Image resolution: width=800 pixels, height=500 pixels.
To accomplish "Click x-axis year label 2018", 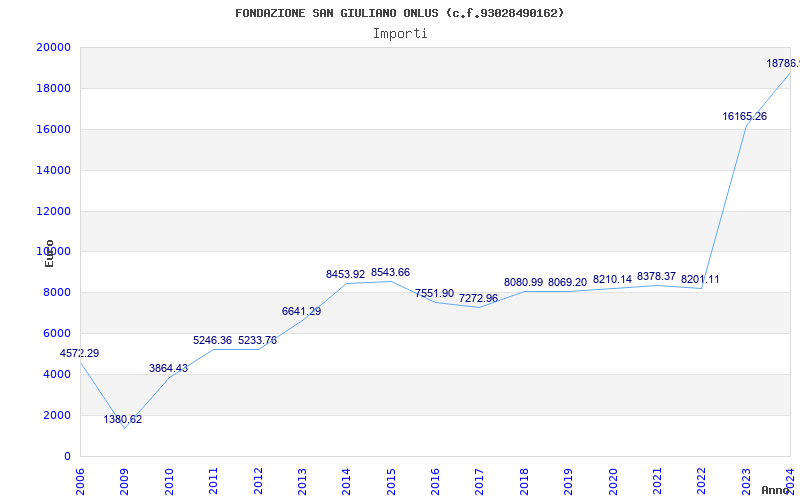I will (524, 481).
